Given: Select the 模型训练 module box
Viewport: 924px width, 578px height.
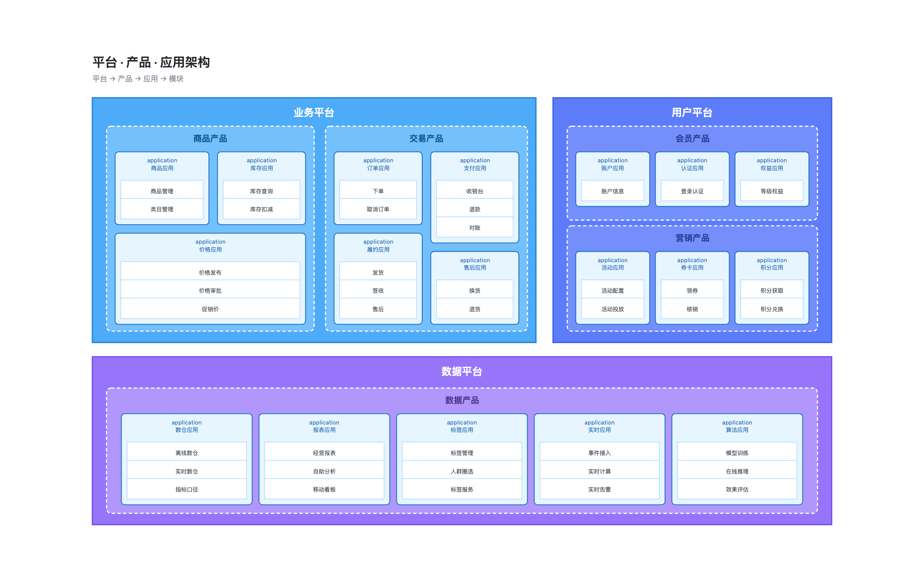Looking at the screenshot, I should [737, 452].
